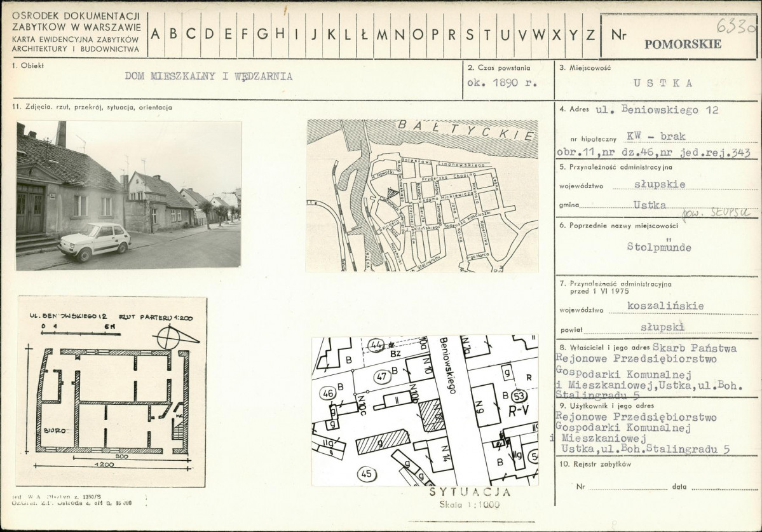Click the 'R-V' marking on situation plan
The width and height of the screenshot is (762, 532).
519,413
